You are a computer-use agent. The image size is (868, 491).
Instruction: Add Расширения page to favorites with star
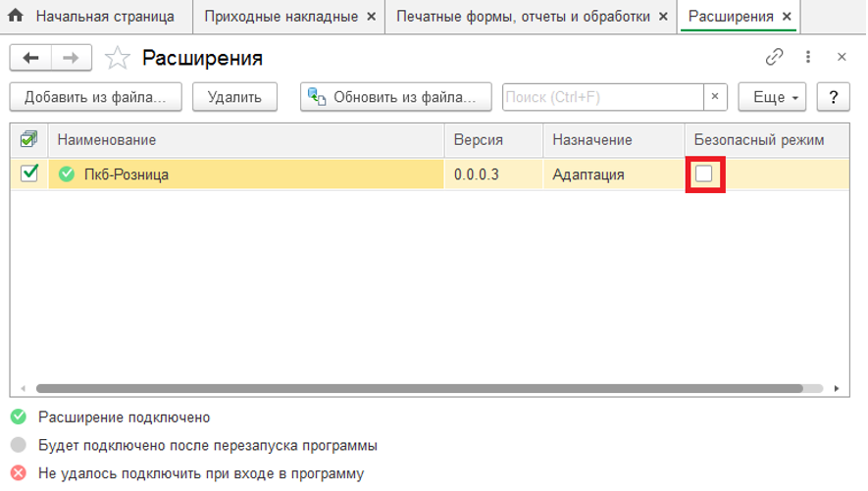(x=118, y=58)
